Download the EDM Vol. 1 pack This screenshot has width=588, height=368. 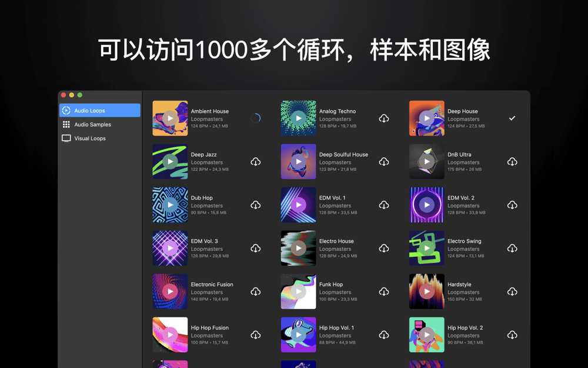pyautogui.click(x=384, y=205)
